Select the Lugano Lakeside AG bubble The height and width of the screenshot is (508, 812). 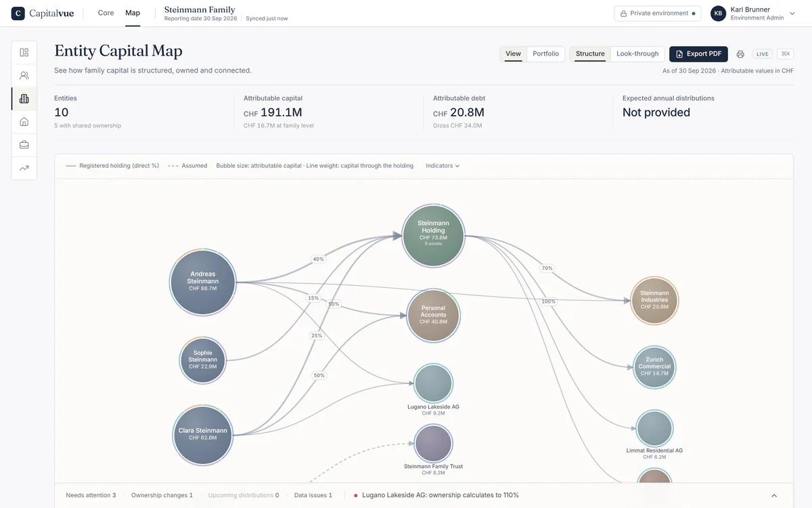433,383
